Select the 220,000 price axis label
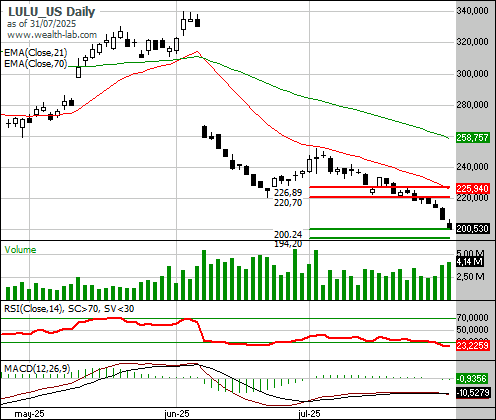 click(x=472, y=198)
